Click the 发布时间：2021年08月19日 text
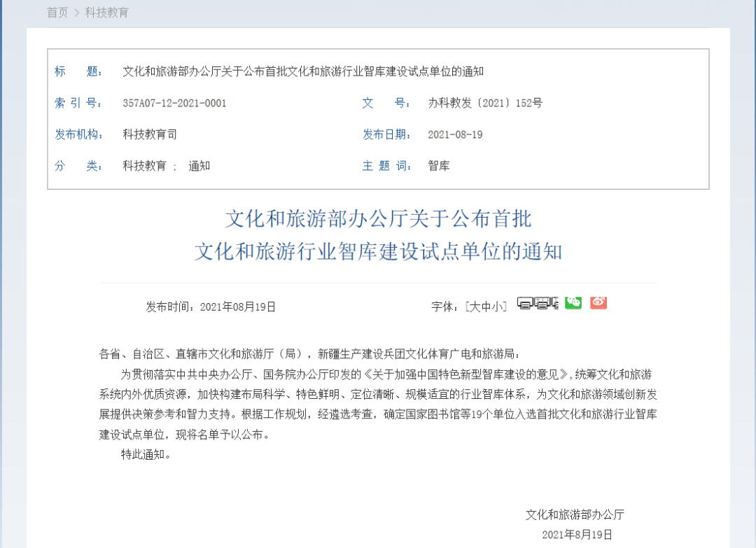The width and height of the screenshot is (756, 548). (x=211, y=307)
